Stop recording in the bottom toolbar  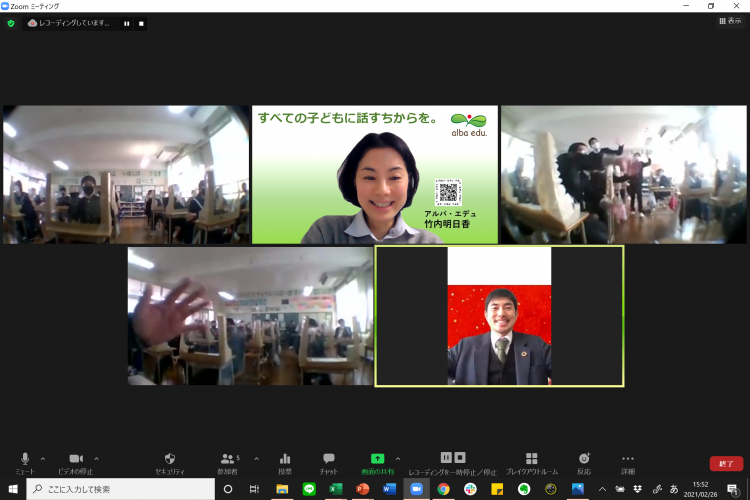coord(460,458)
